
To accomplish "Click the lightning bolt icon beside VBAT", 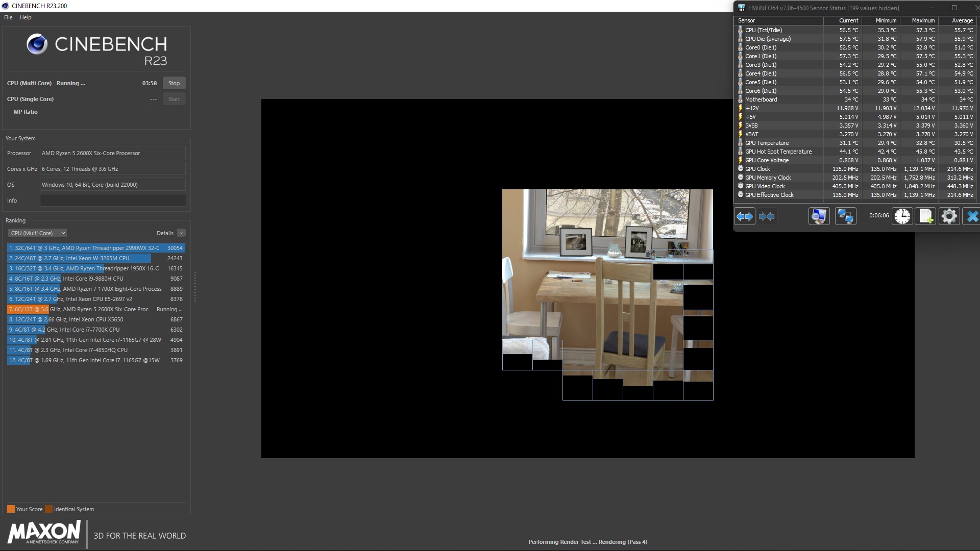I will tap(740, 134).
